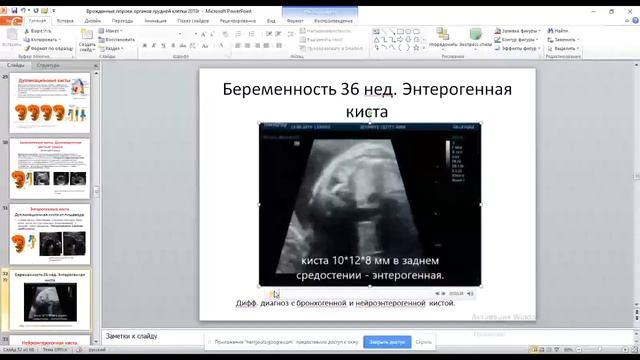Open Экспресс-стили quick styles gallery
This screenshot has width=640, height=360.
(x=476, y=38)
